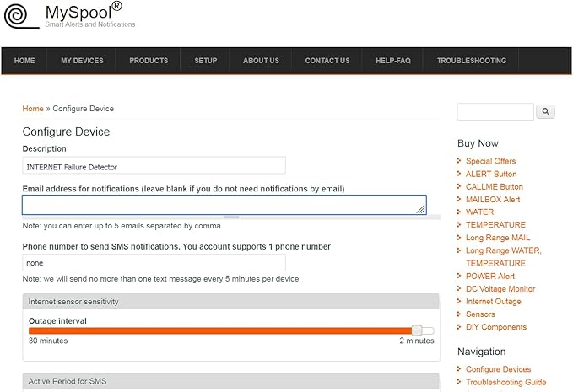Viewport: 573px width, 392px height.
Task: Click the orange Outage interval slider track
Action: tap(220, 331)
